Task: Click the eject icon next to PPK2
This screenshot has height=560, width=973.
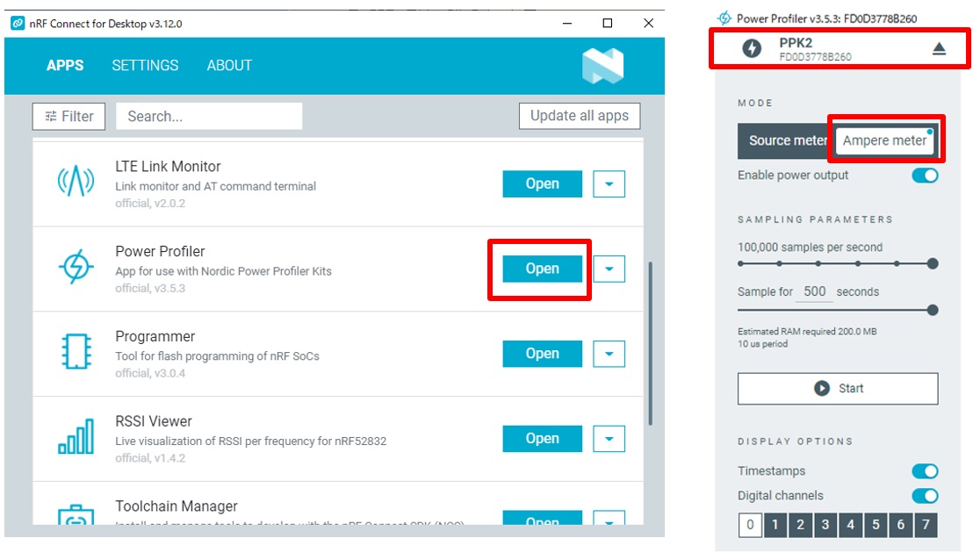Action: click(939, 49)
